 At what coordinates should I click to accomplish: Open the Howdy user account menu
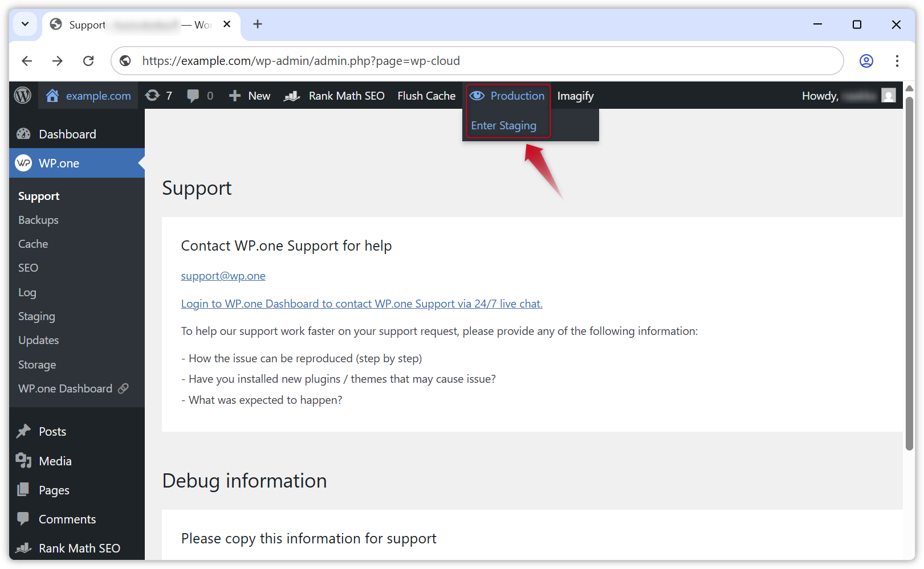(x=848, y=96)
